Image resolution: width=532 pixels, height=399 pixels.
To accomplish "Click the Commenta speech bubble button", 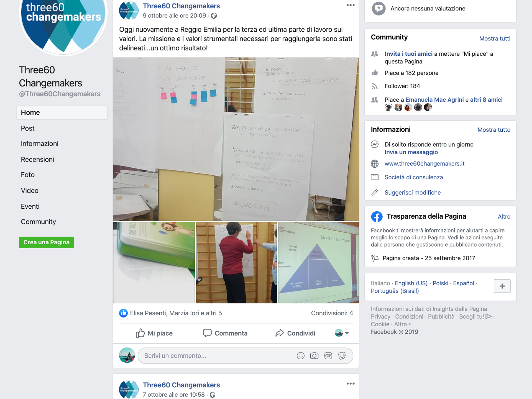I will click(225, 333).
